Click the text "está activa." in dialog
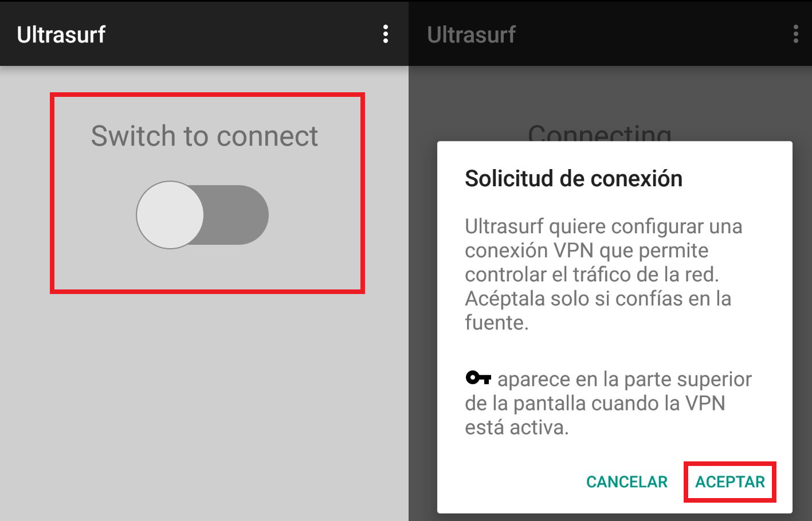The height and width of the screenshot is (521, 812). (517, 427)
